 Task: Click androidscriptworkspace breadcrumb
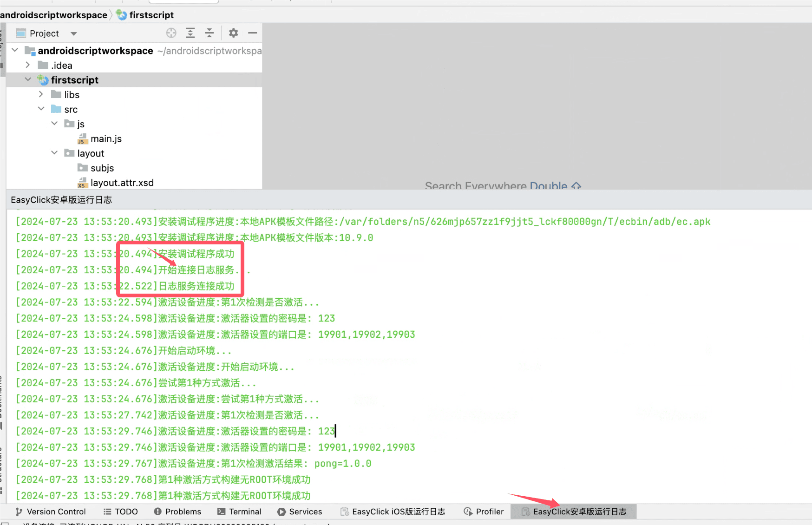pyautogui.click(x=53, y=15)
